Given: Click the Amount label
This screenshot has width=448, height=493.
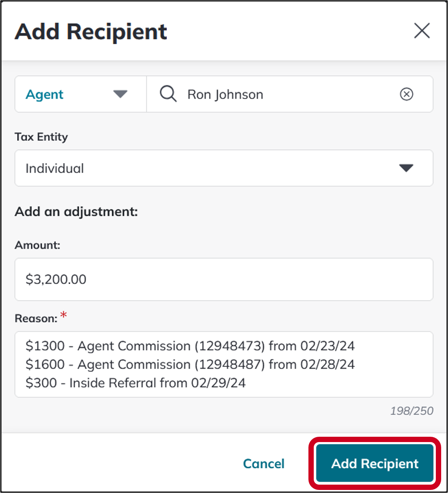Looking at the screenshot, I should 37,245.
